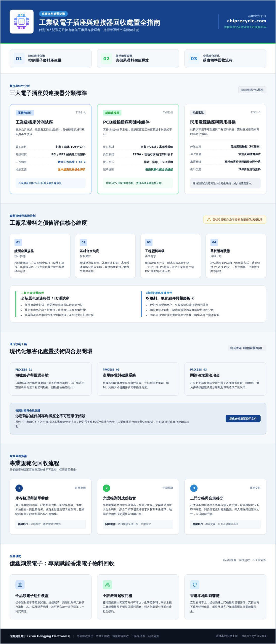
Task: Click the 涉密測試組件與專利插座之不可逆環保銷毀 heading
Action: 50,416
